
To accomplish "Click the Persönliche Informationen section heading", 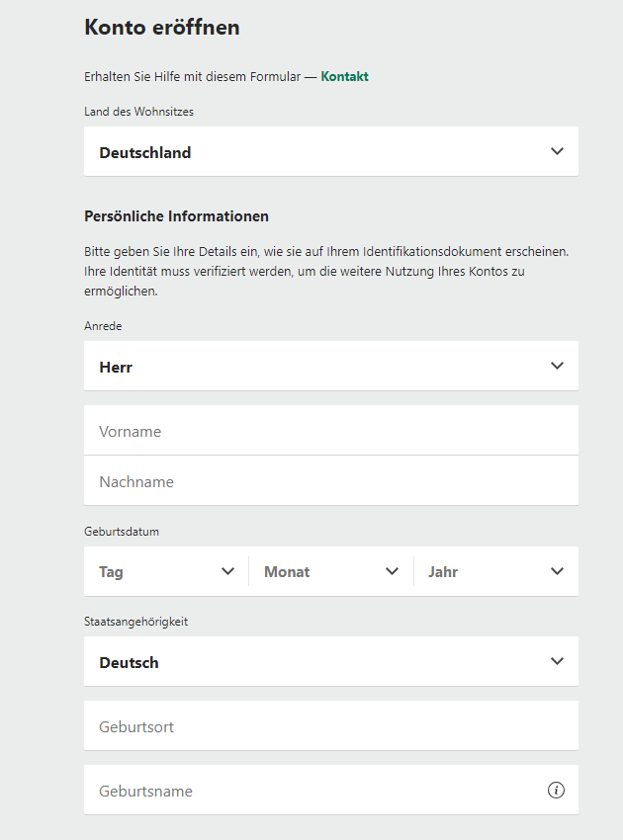I will point(176,216).
